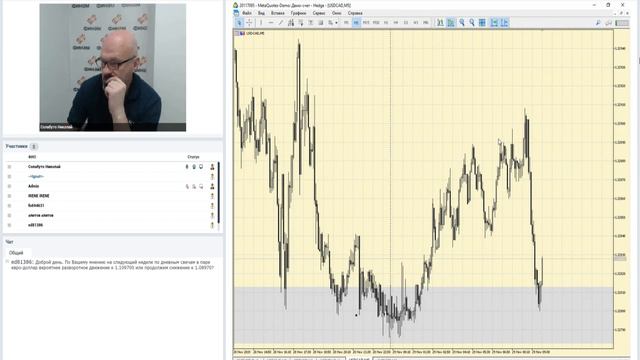
Task: Open the Справка menu
Action: click(355, 13)
